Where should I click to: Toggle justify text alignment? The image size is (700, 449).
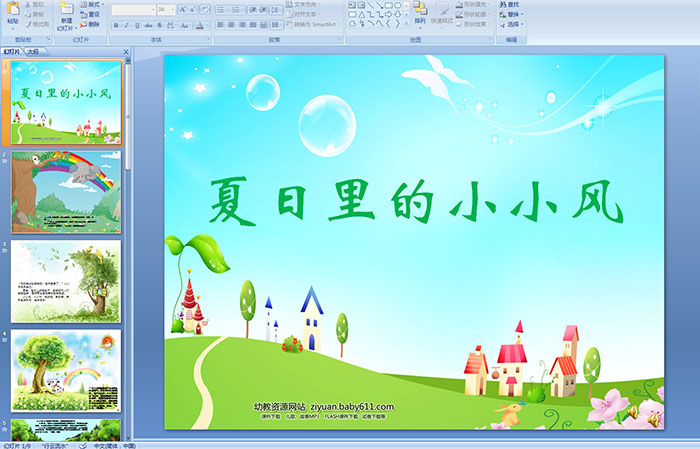253,25
